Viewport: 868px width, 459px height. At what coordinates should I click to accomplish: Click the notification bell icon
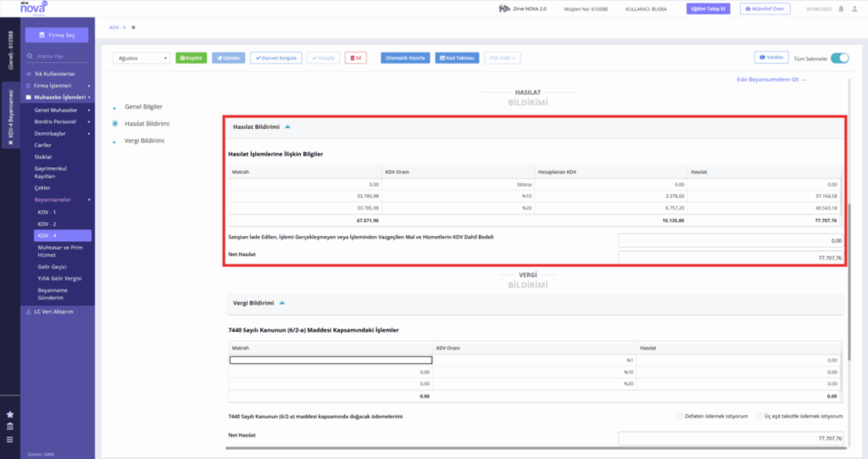(842, 8)
